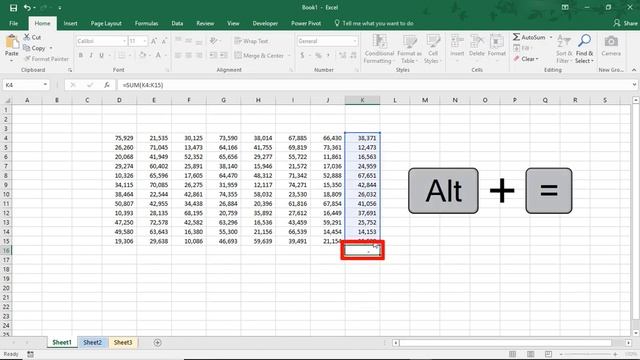
Task: Click the Undo arrow icon
Action: [27, 8]
